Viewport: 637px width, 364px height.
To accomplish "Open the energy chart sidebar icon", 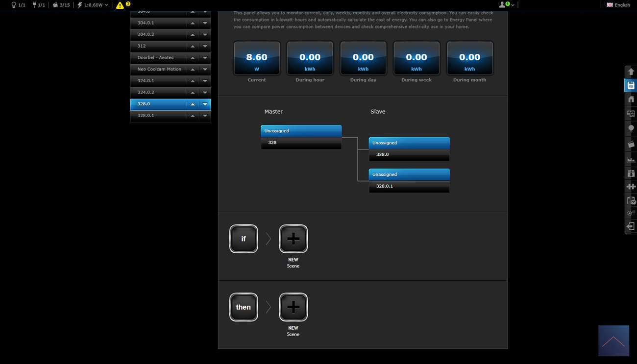I will coord(631,159).
